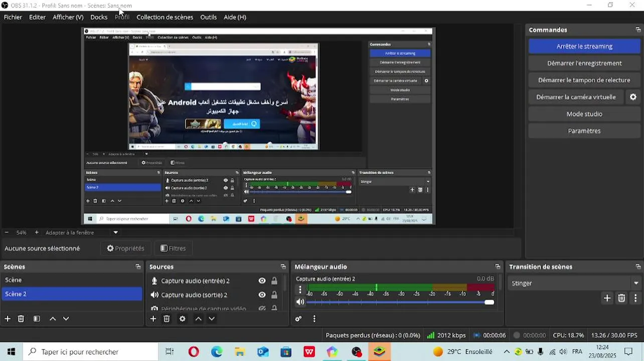This screenshot has height=361, width=644.
Task: Click the Windows taskbar search box
Action: pyautogui.click(x=91, y=352)
